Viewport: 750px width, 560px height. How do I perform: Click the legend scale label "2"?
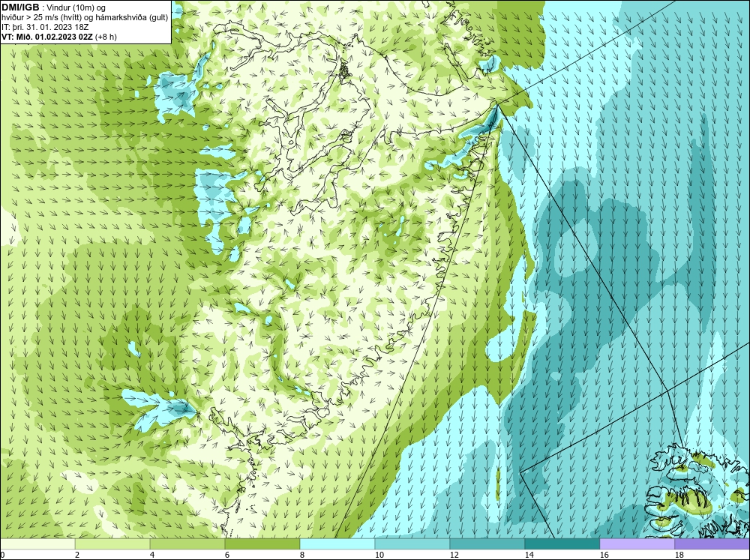pos(77,555)
